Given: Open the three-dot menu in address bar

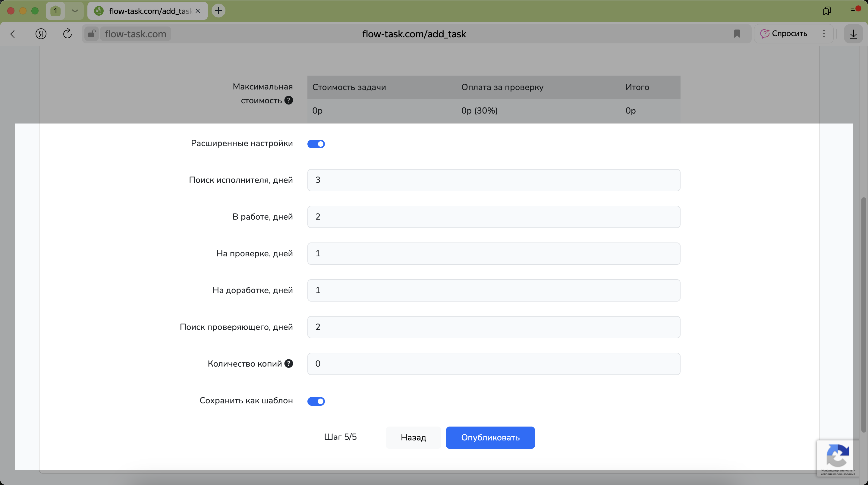Looking at the screenshot, I should coord(824,34).
